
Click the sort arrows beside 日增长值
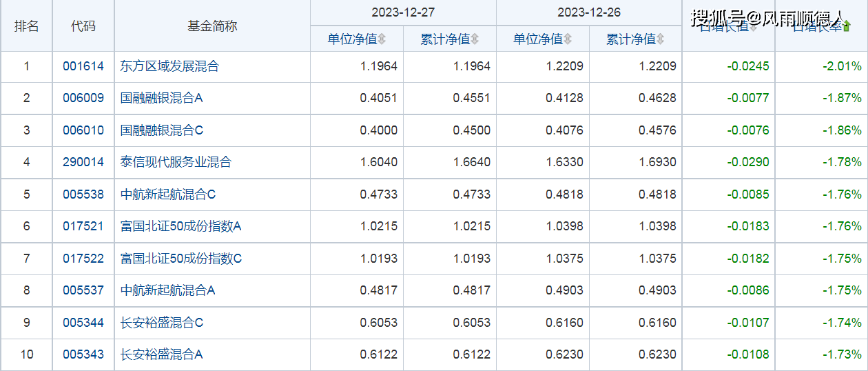(x=754, y=27)
